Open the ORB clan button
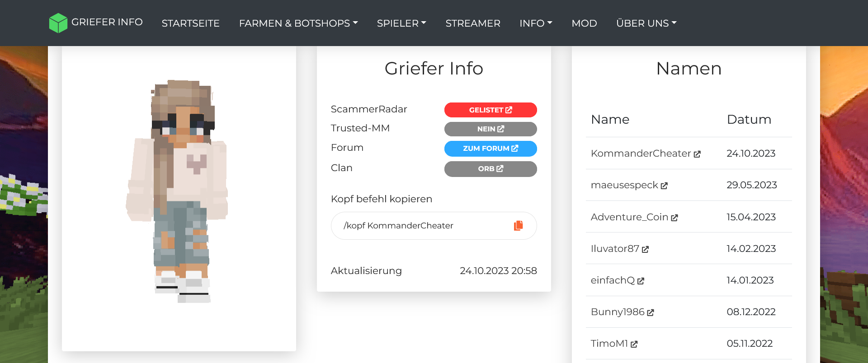The image size is (868, 363). [491, 169]
